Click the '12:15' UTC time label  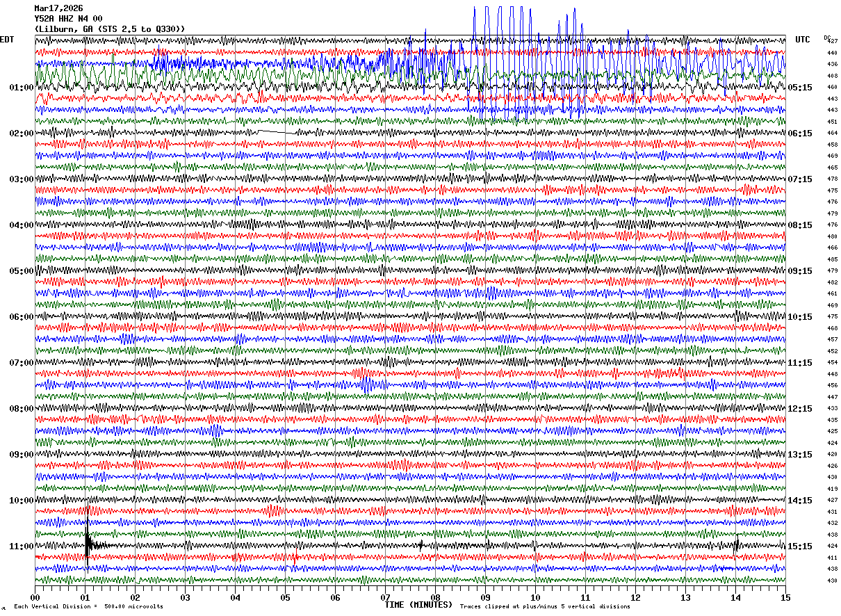point(800,409)
